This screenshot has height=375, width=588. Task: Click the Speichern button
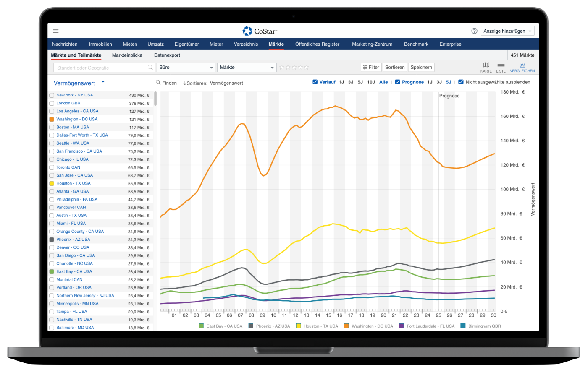click(421, 67)
